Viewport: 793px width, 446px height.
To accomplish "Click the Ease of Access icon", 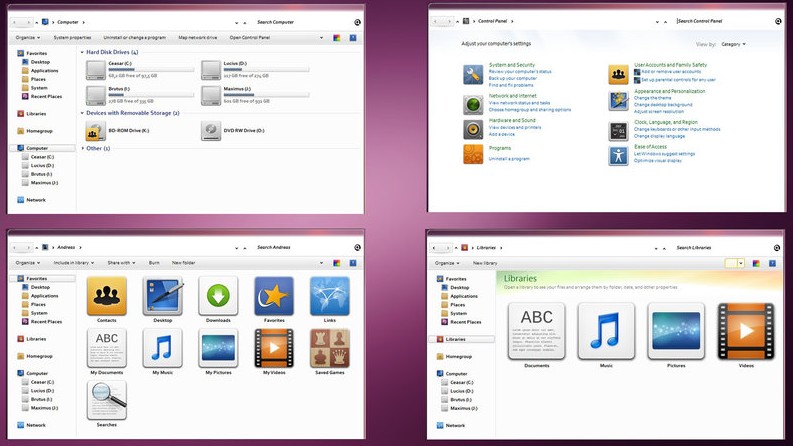I will [618, 155].
